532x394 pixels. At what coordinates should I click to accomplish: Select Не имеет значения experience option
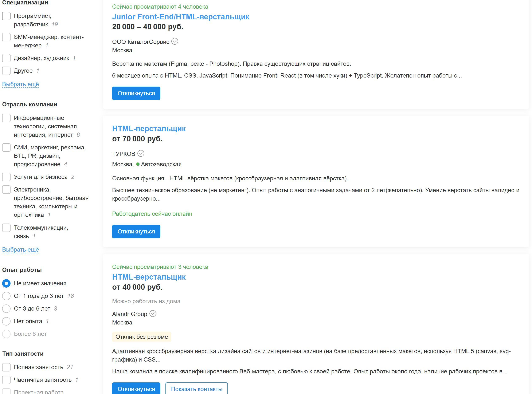(7, 283)
